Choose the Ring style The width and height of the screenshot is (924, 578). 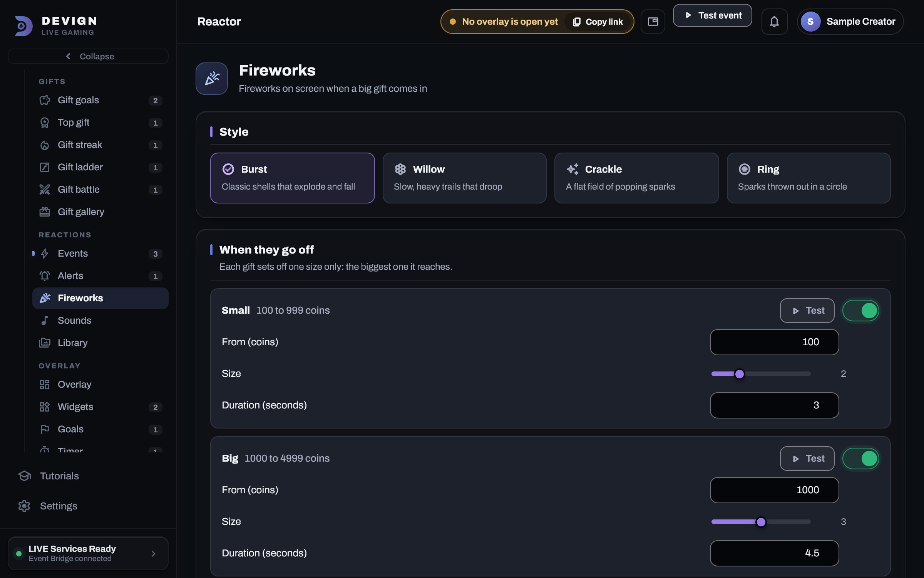click(809, 178)
